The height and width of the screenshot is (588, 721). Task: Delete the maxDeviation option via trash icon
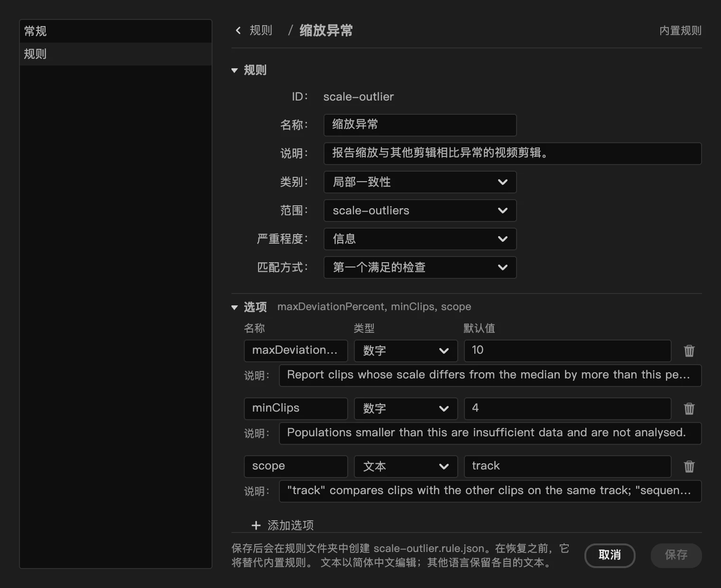click(689, 351)
